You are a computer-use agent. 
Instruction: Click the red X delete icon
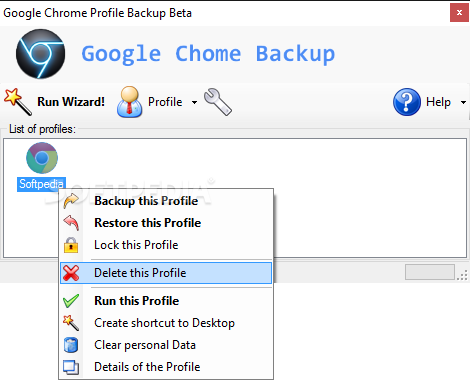point(71,273)
